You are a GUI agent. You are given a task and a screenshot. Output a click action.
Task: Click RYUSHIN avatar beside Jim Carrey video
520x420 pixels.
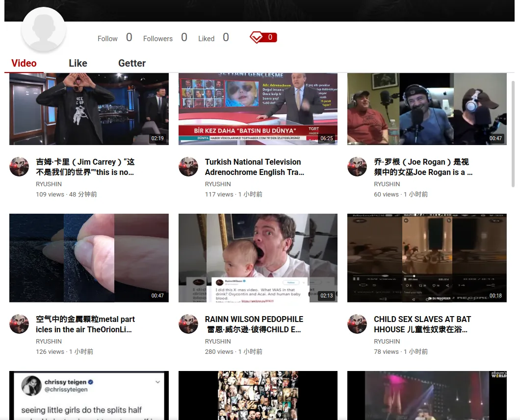(x=19, y=167)
